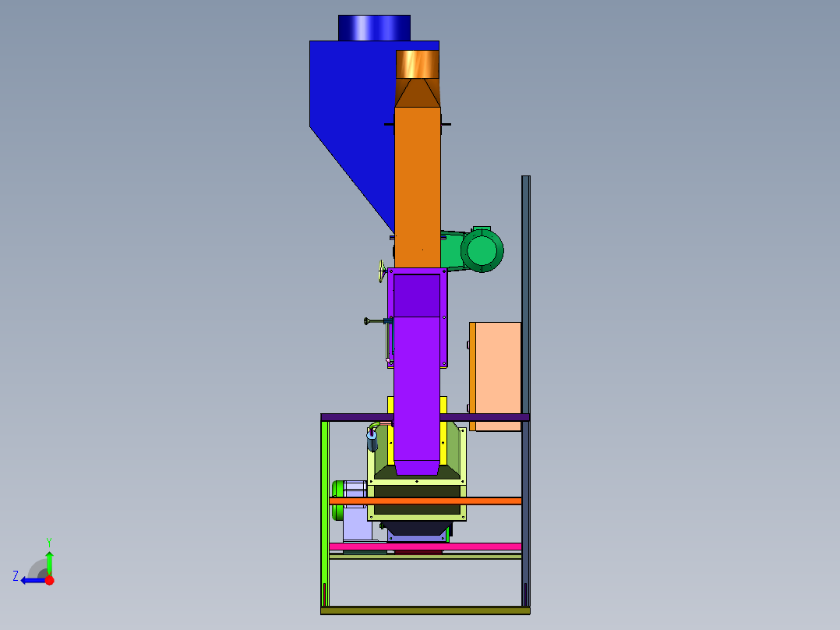
Task: Select the blue cylinder atop the hopper
Action: [x=374, y=28]
